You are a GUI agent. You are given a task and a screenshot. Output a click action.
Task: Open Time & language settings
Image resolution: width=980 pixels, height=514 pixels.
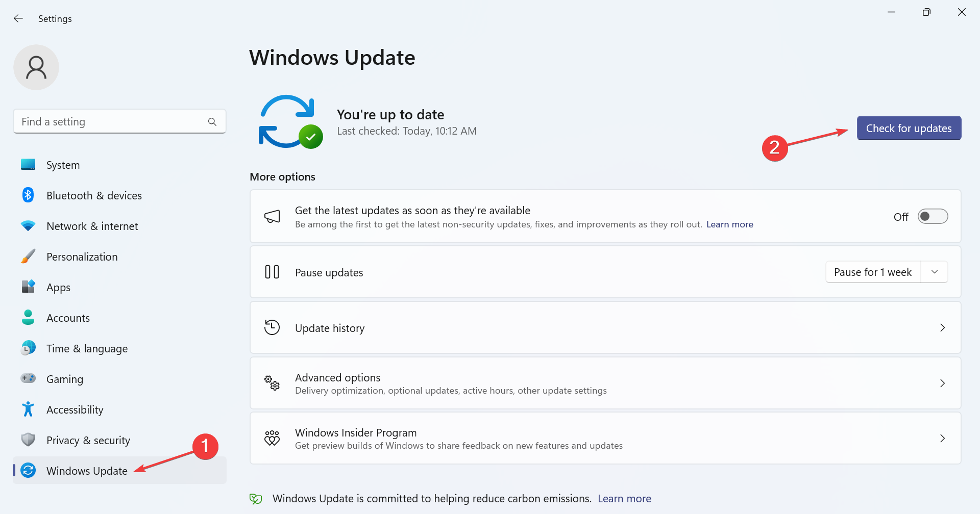coord(119,348)
